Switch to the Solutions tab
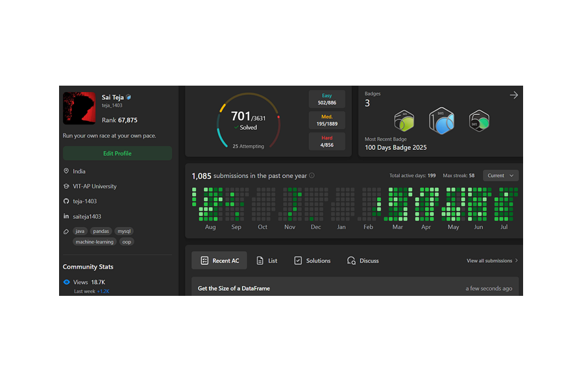Image resolution: width=588 pixels, height=375 pixels. [312, 261]
